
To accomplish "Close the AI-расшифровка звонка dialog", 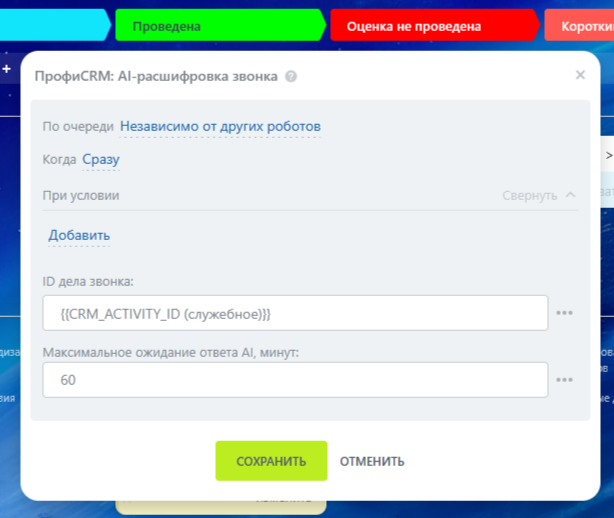I will tap(580, 75).
